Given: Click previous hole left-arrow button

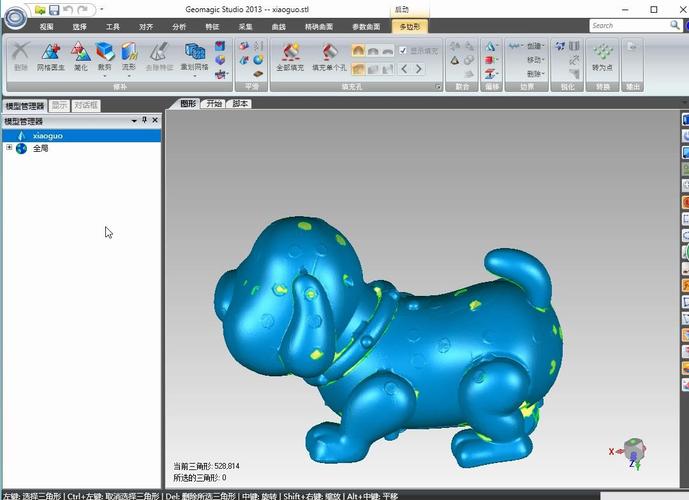Looking at the screenshot, I should pos(404,69).
